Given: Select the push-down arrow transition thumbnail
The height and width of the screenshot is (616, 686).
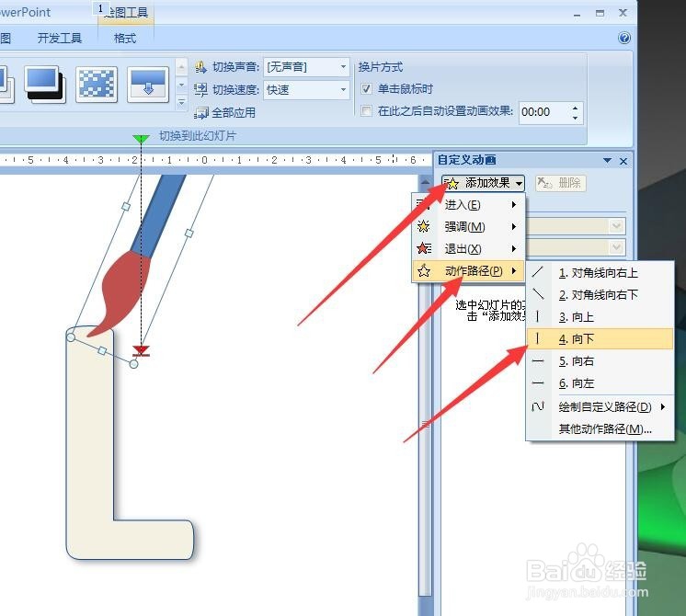Looking at the screenshot, I should coord(148,85).
